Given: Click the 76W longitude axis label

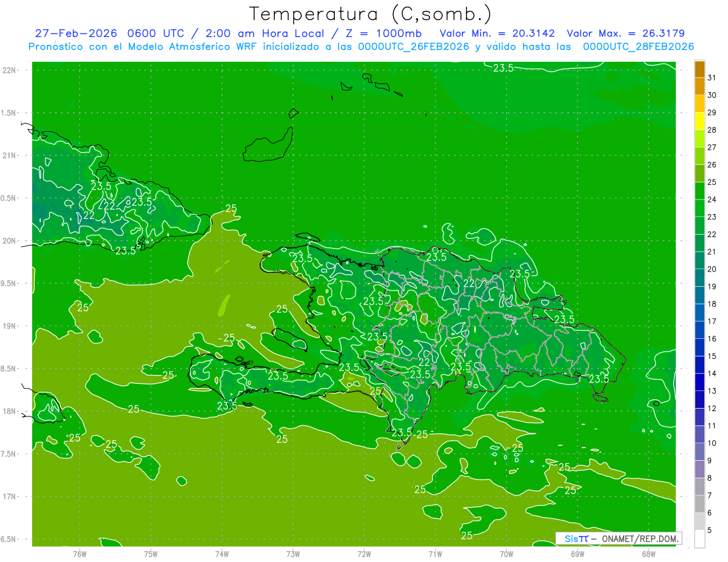Looking at the screenshot, I should point(79,554).
